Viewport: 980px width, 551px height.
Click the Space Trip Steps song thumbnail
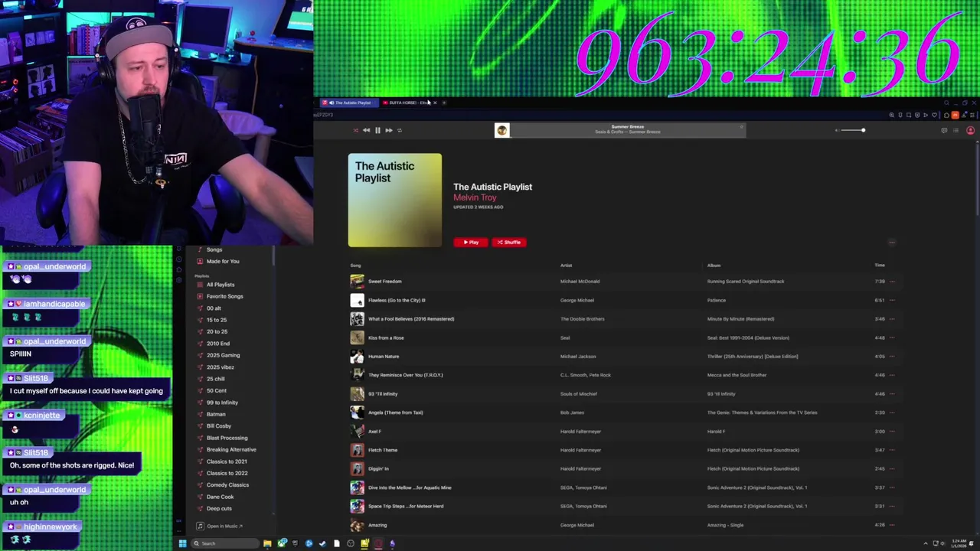358,507
